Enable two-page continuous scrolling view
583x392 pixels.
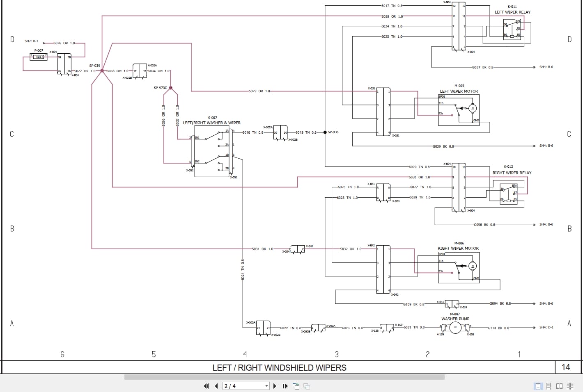pos(570,386)
